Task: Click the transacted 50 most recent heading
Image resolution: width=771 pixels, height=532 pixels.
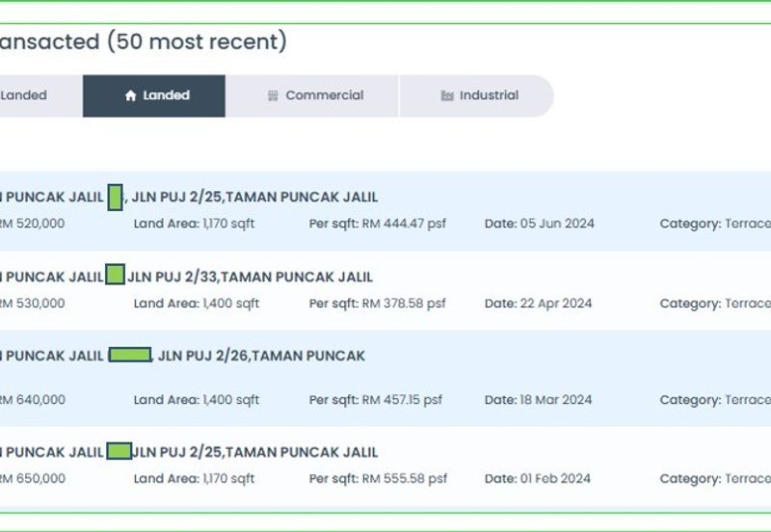Action: 143,41
